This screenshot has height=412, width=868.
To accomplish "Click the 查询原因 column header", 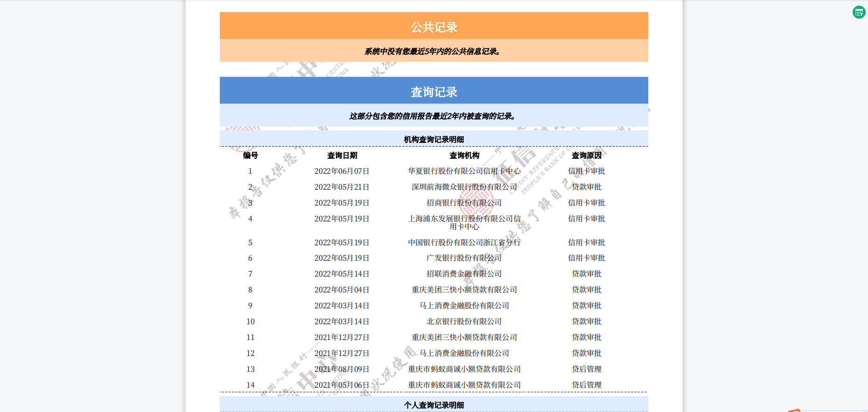I will pyautogui.click(x=587, y=156).
